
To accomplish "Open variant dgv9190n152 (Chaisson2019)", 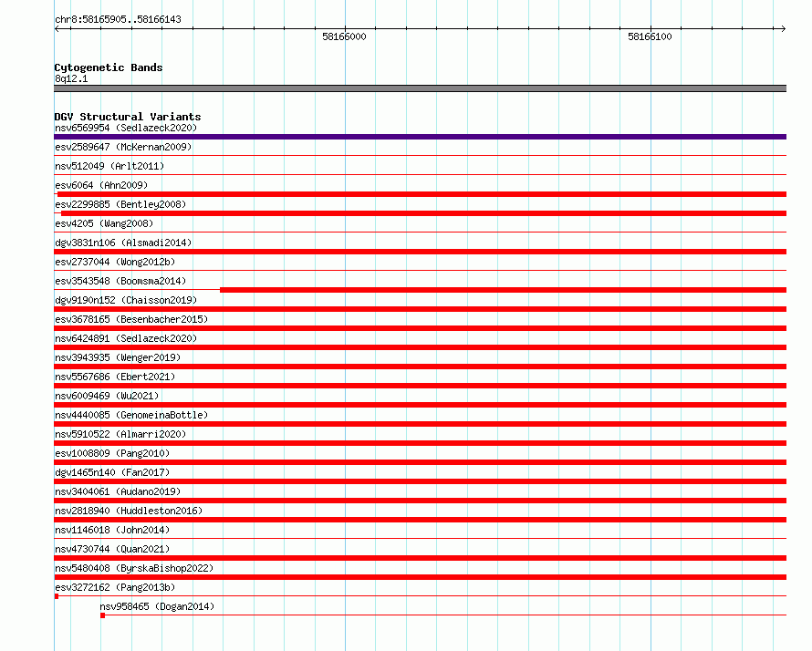I will click(x=126, y=300).
